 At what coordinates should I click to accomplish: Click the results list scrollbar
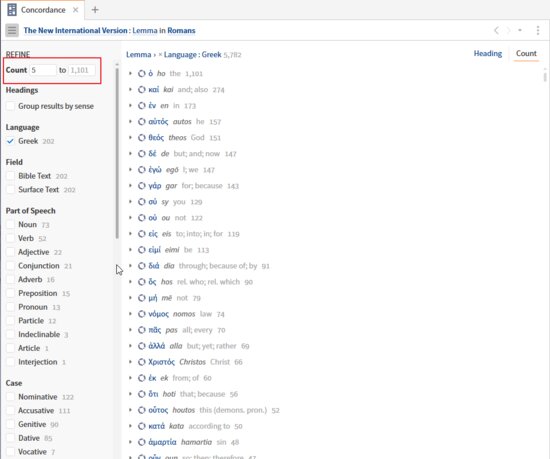coord(545,77)
